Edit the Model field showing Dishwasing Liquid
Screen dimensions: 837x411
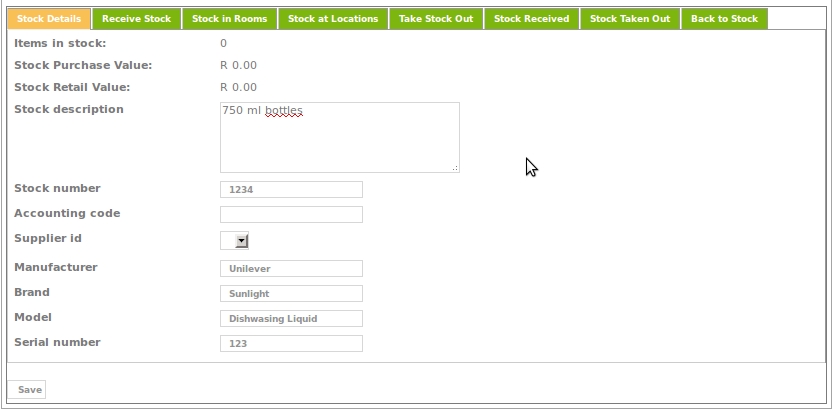(x=291, y=319)
